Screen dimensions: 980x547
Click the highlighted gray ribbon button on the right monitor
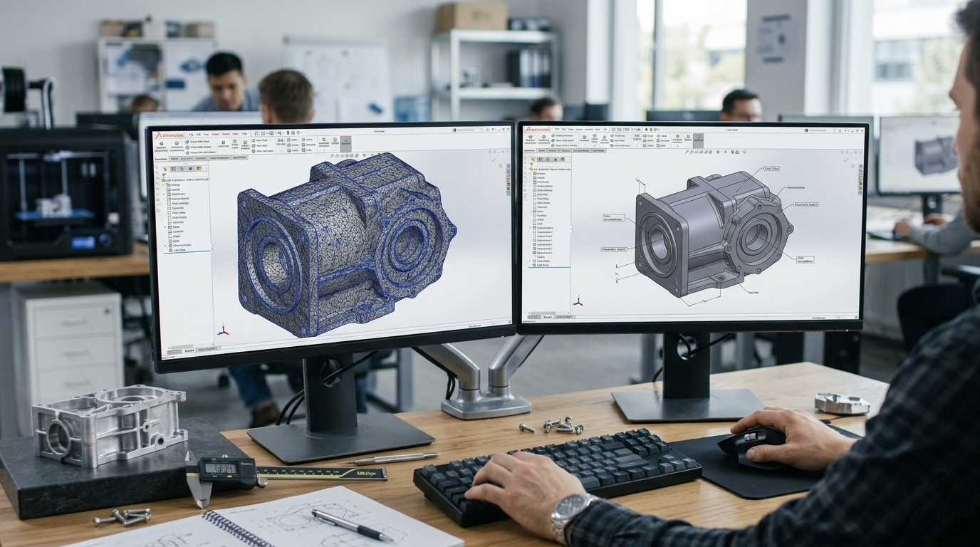coord(698,140)
